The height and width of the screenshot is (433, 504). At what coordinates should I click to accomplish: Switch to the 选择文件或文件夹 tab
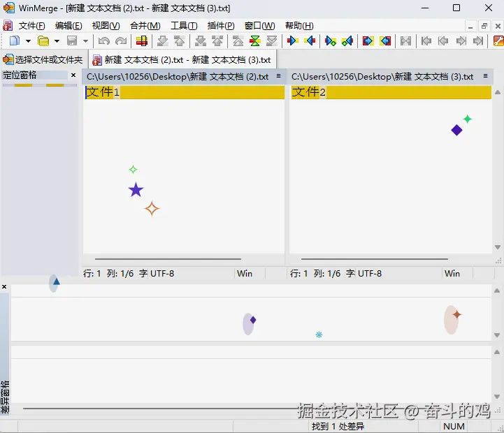click(43, 59)
